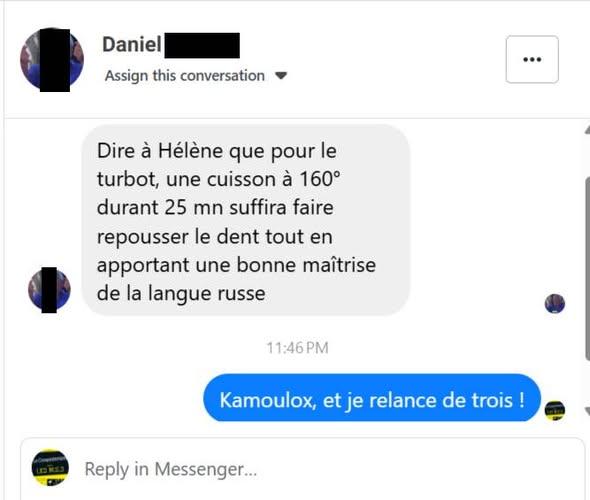590x500 pixels.
Task: Click the page avatar in reply box
Action: pyautogui.click(x=50, y=468)
